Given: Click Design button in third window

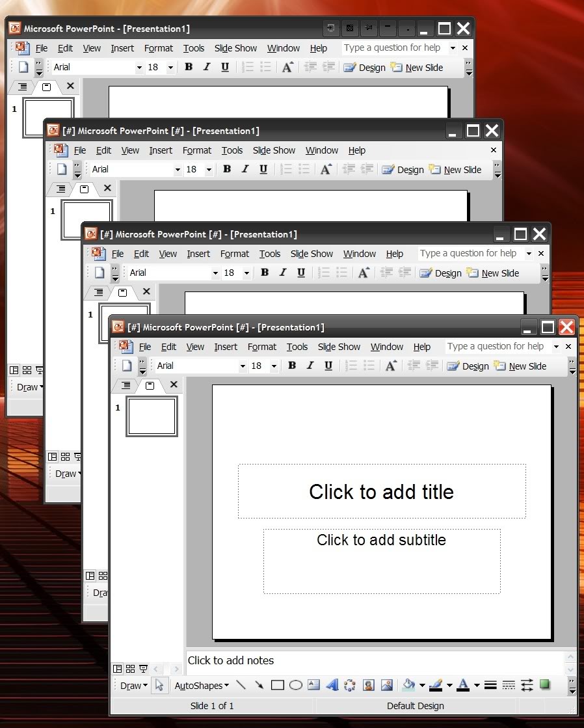Looking at the screenshot, I should tap(440, 273).
